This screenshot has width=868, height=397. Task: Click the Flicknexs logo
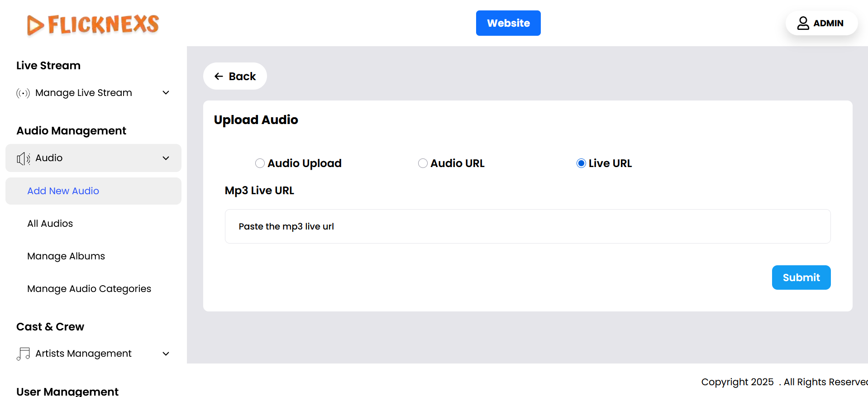coord(93,24)
